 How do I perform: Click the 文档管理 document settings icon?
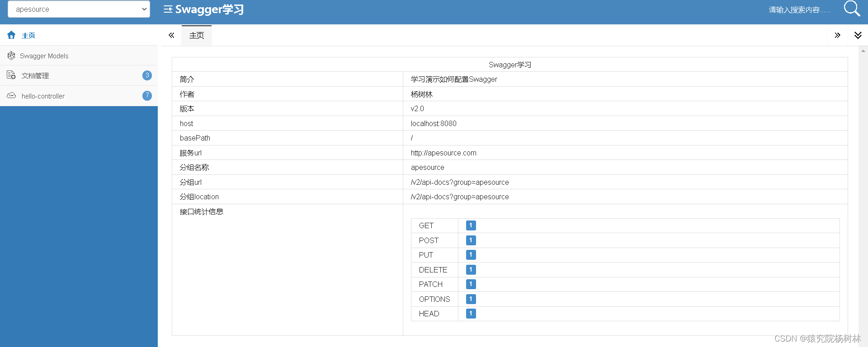click(x=11, y=75)
